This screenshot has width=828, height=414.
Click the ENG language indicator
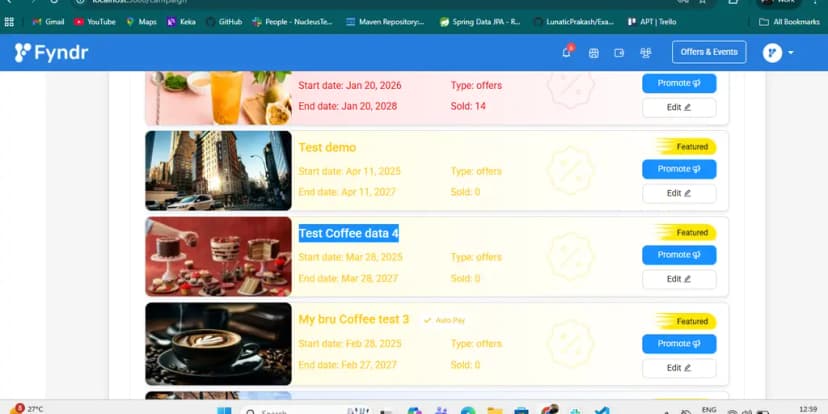pyautogui.click(x=709, y=409)
